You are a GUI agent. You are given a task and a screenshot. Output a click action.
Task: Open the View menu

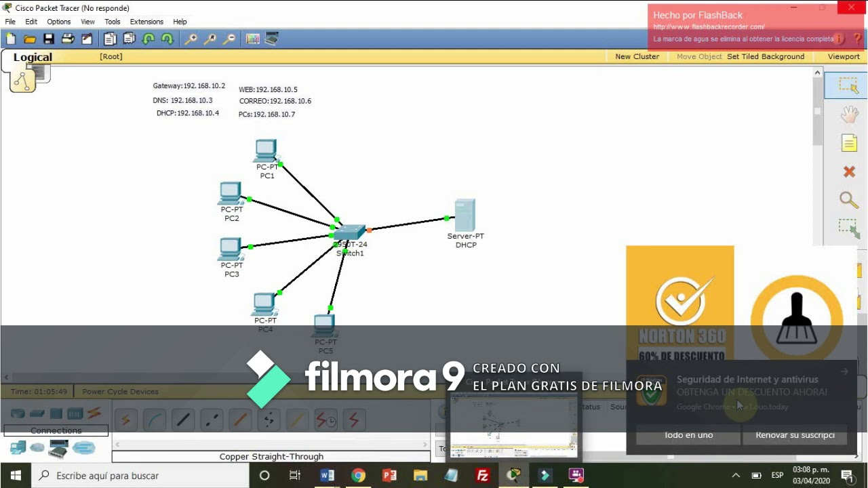click(88, 22)
